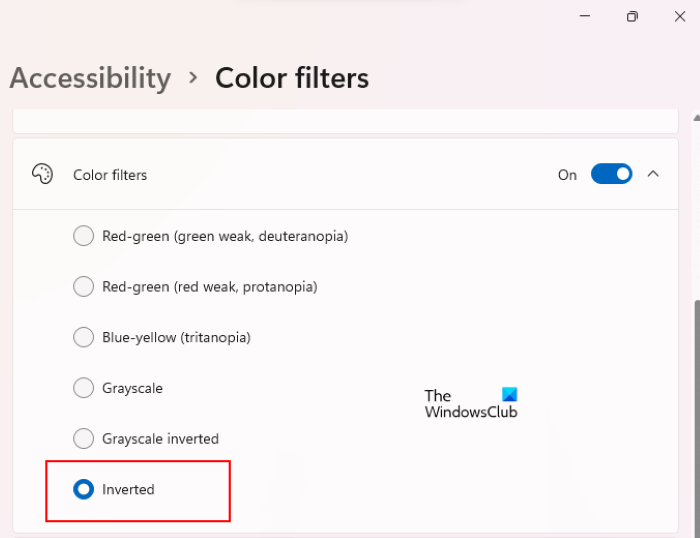Turn off the Color filters switch
The image size is (700, 538).
pos(611,174)
